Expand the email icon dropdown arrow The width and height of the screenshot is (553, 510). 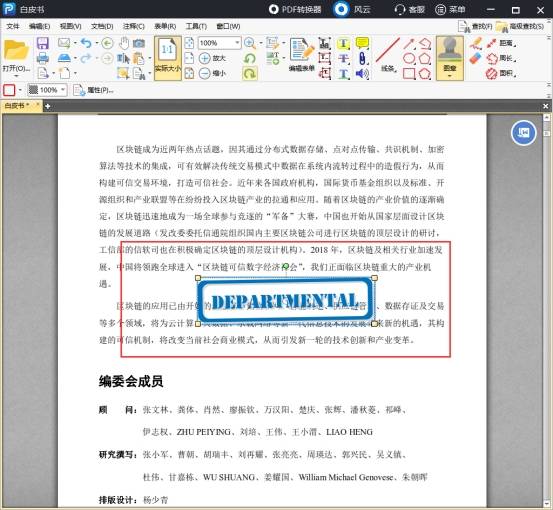click(75, 43)
